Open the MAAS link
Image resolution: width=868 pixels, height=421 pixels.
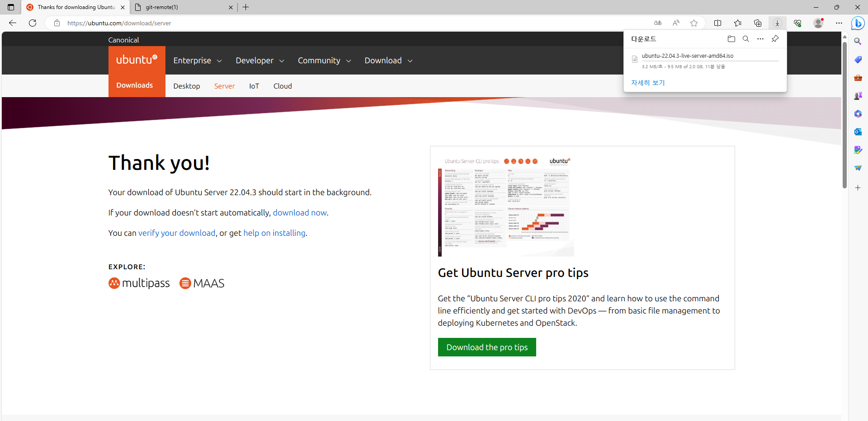tap(202, 283)
